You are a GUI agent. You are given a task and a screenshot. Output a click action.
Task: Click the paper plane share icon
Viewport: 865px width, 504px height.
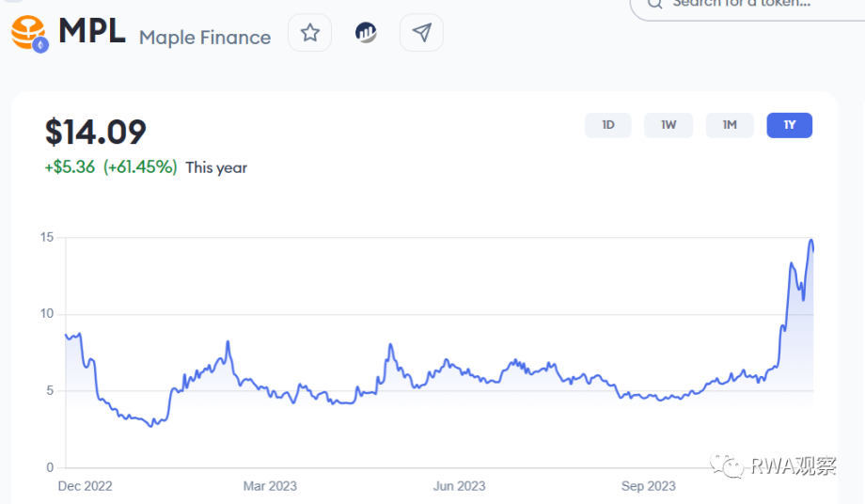[421, 33]
